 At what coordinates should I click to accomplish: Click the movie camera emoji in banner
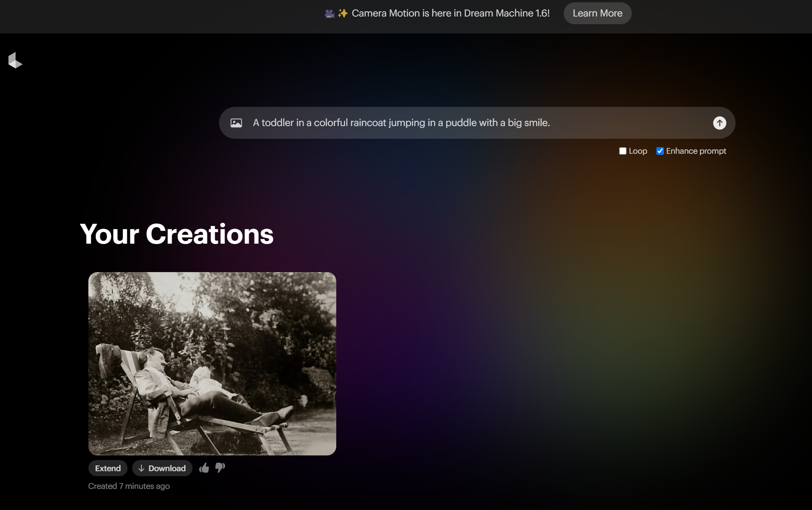coord(329,13)
